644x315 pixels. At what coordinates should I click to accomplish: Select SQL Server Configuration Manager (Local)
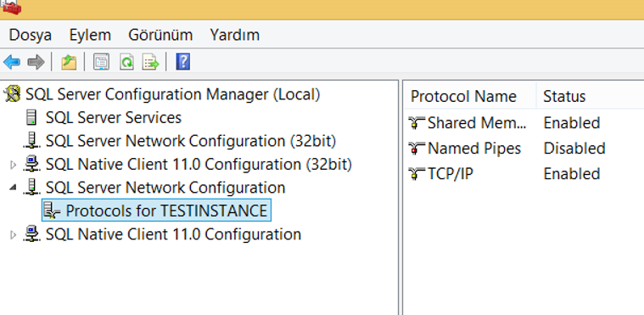click(x=172, y=94)
